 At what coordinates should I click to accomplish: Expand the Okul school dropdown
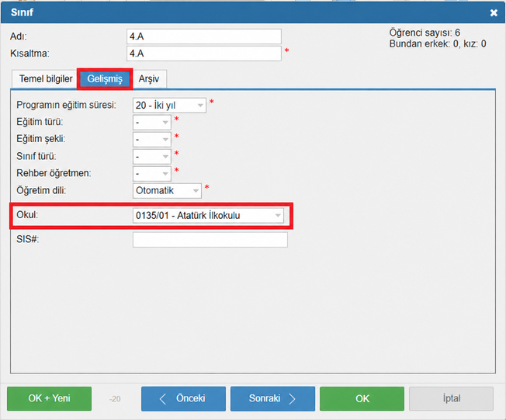click(x=208, y=215)
